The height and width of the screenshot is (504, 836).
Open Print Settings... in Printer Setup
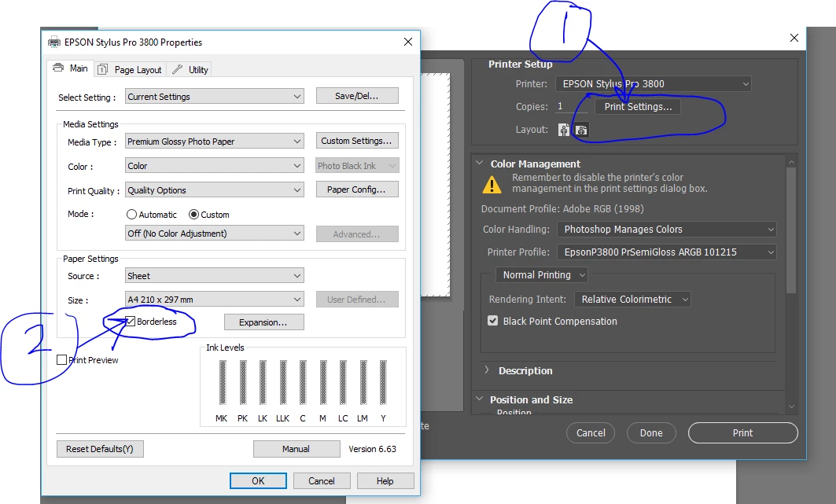(x=638, y=107)
